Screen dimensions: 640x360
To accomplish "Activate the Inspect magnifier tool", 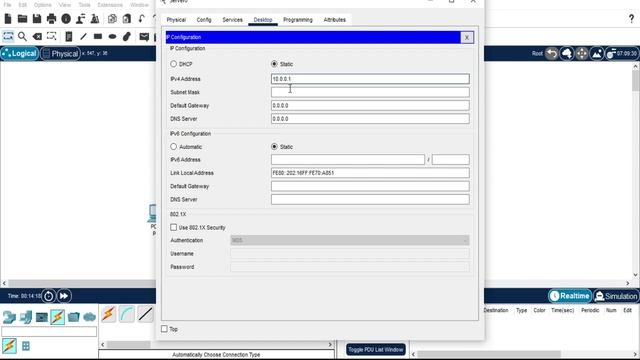I will point(22,37).
